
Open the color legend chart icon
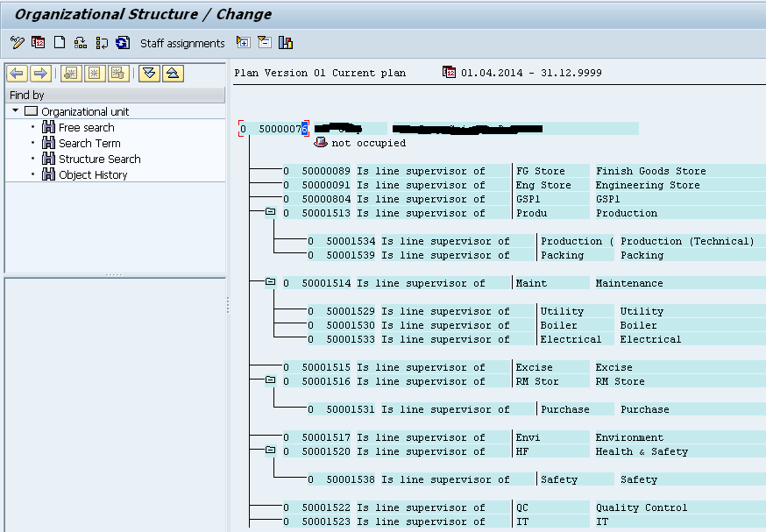tap(286, 43)
